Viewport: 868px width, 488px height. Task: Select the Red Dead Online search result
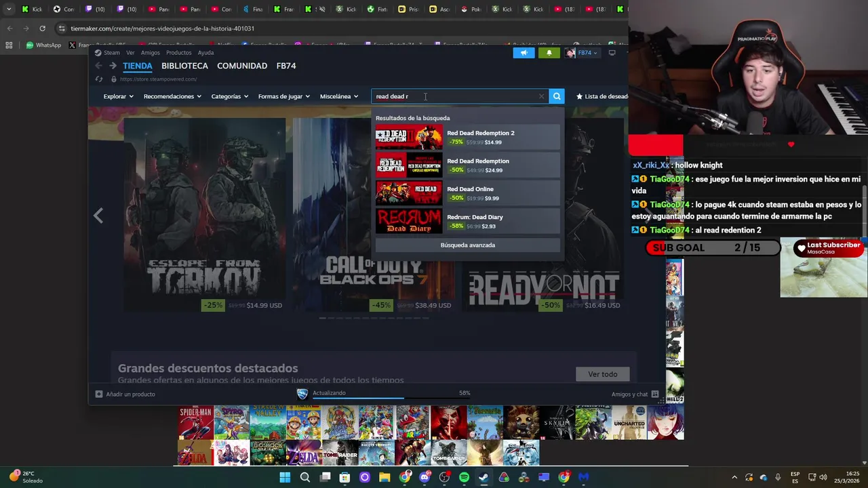tap(468, 193)
